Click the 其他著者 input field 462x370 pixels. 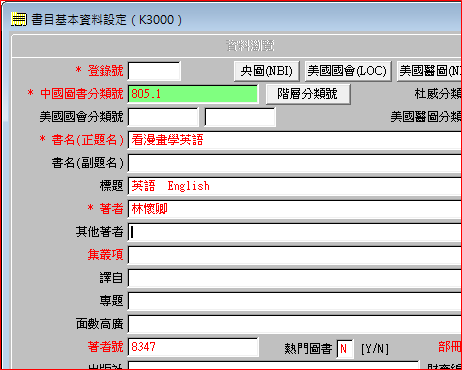pyautogui.click(x=295, y=232)
